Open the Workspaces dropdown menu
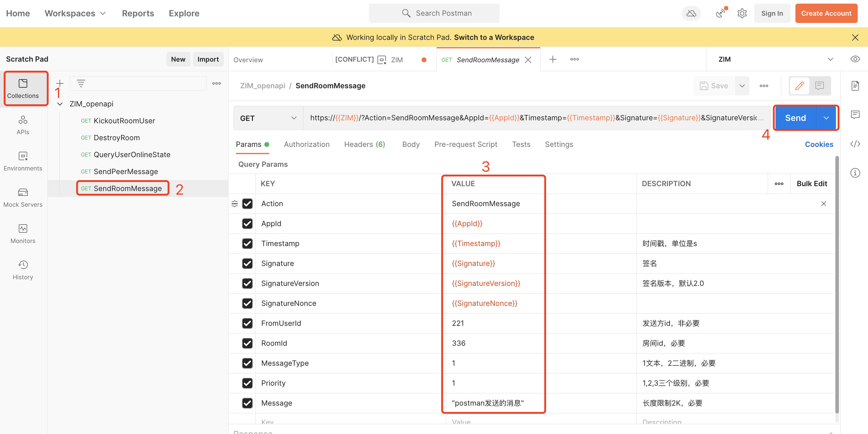Screen dimensions: 868x434 click(x=75, y=14)
